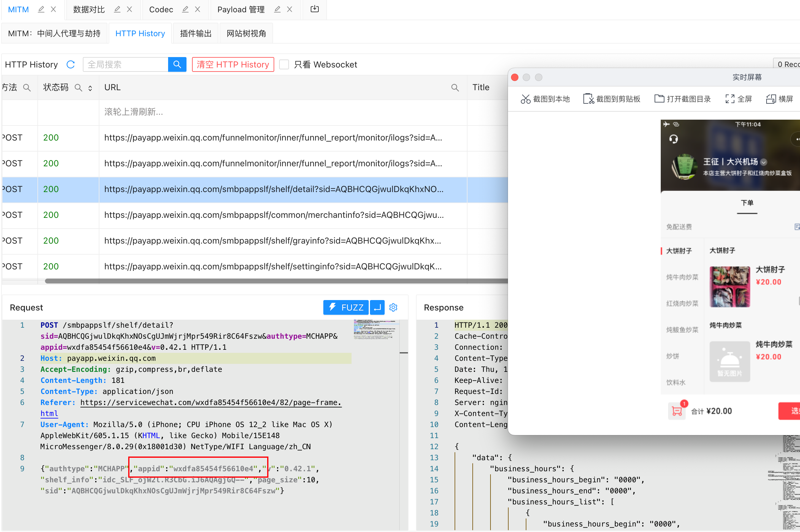800x532 pixels.
Task: Tap the 炖牛肉炒菜 placeholder image
Action: [x=730, y=361]
